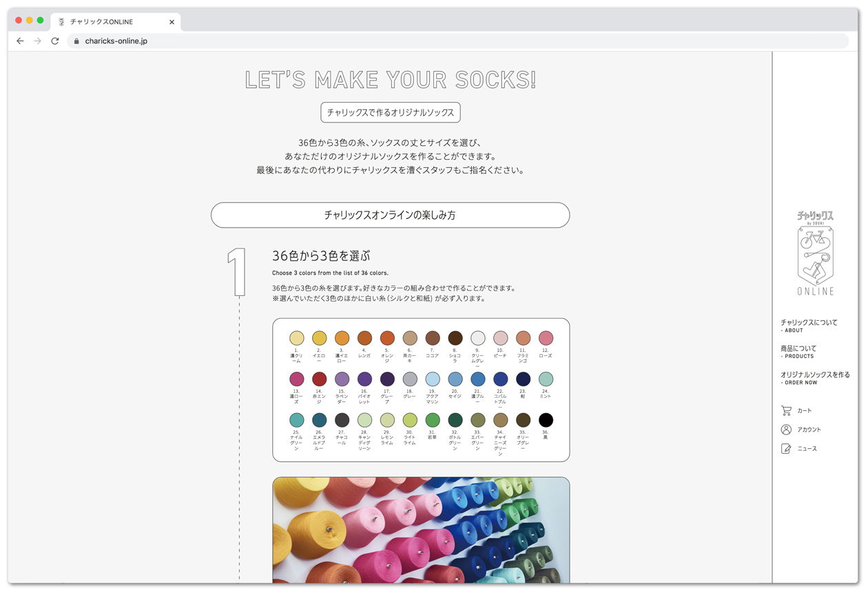Pick color swatch 14 赤エンジ
Image resolution: width=868 pixels, height=592 pixels.
pyautogui.click(x=319, y=379)
